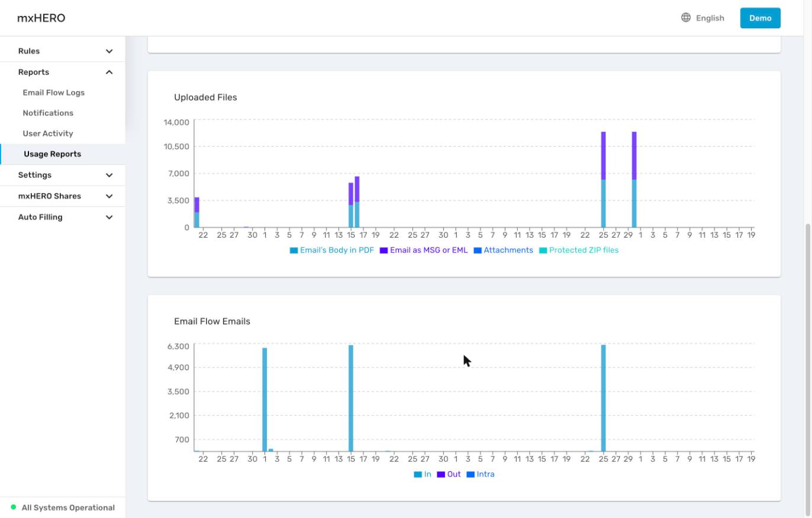Toggle the Intra series legend swatch
Viewport: 812px width, 518px height.
pos(471,474)
